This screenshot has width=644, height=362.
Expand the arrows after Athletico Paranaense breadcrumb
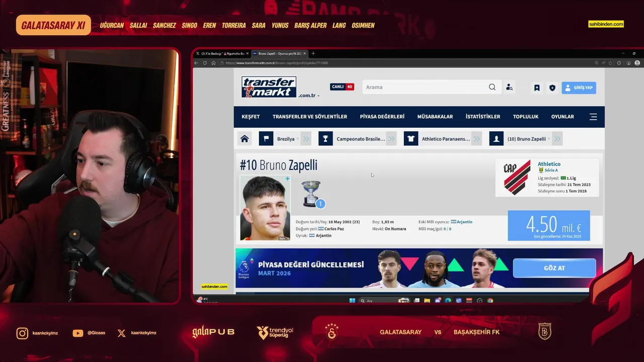point(477,139)
